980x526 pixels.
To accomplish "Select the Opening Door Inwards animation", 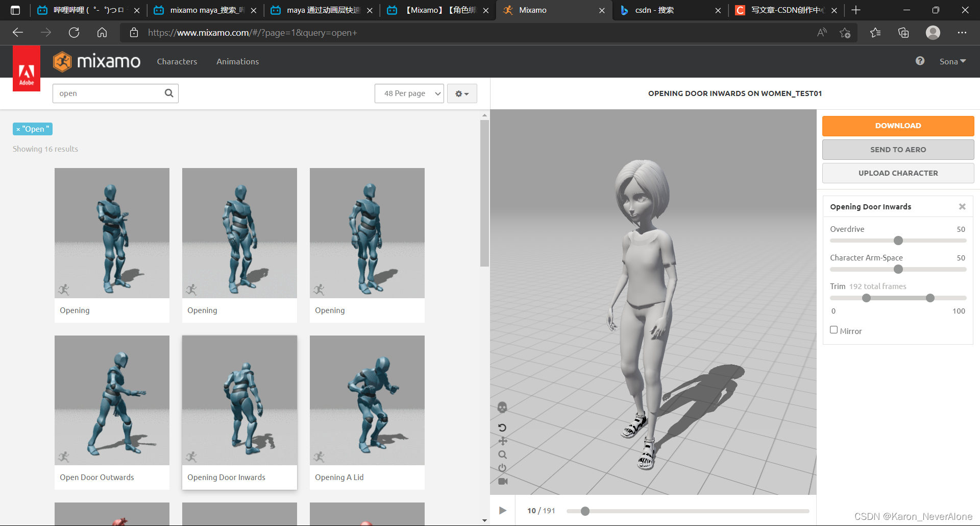I will pyautogui.click(x=239, y=413).
